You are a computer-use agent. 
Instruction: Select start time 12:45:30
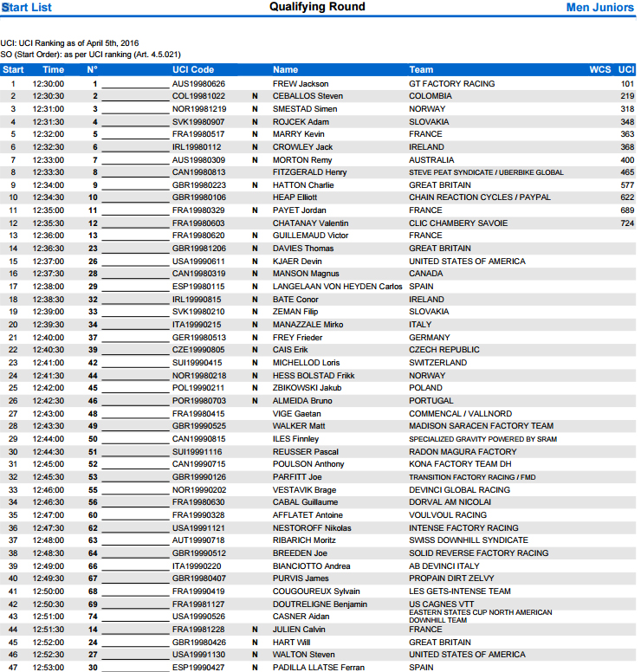pyautogui.click(x=48, y=477)
